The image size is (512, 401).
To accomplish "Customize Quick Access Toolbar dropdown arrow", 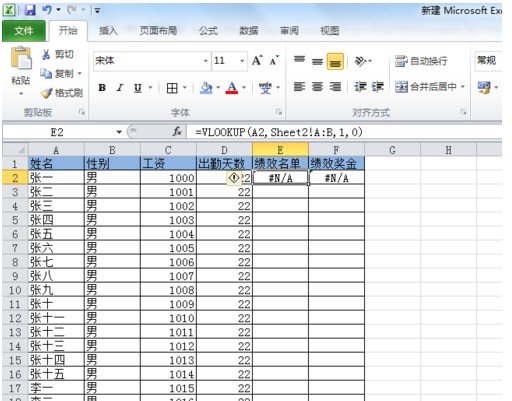I will pyautogui.click(x=97, y=11).
